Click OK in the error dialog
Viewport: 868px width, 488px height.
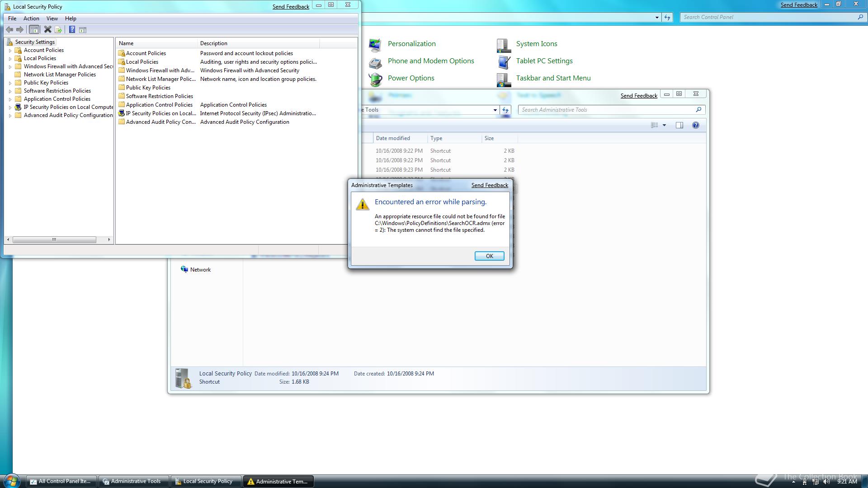[x=489, y=256]
